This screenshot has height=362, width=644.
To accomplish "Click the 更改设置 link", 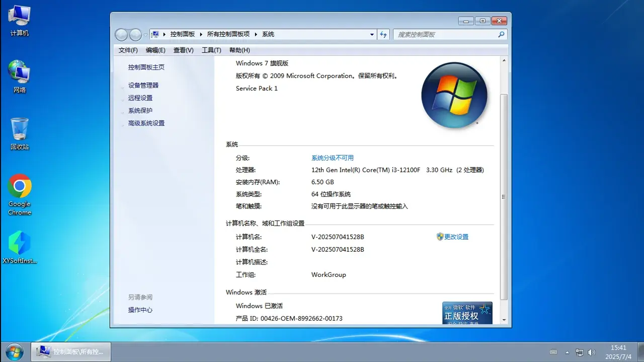I will [x=456, y=237].
